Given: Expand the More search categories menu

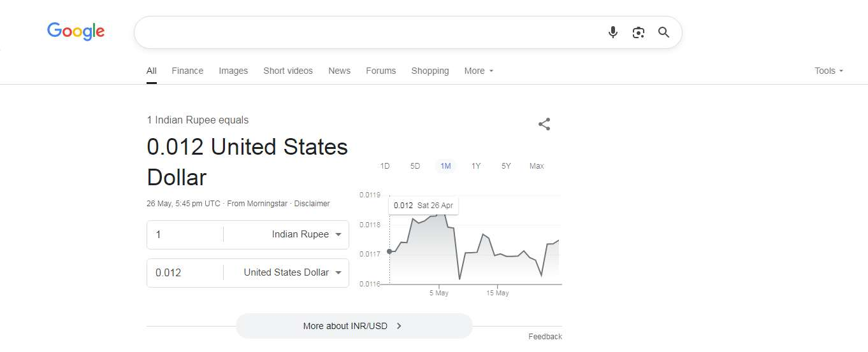Looking at the screenshot, I should [479, 71].
